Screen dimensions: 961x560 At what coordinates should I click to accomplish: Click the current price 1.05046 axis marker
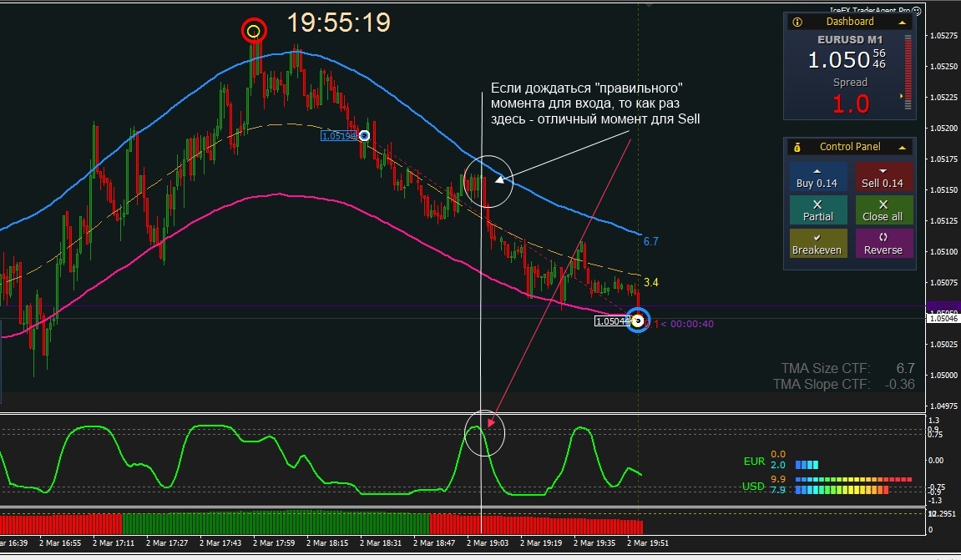(943, 319)
